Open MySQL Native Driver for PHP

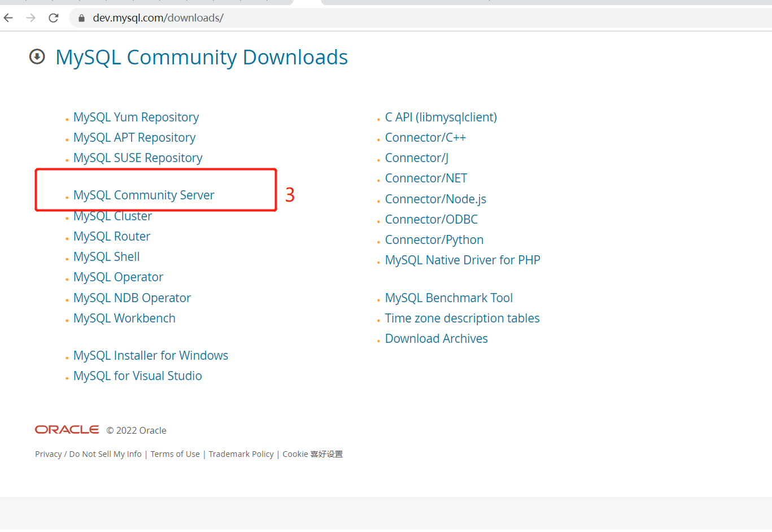[463, 260]
